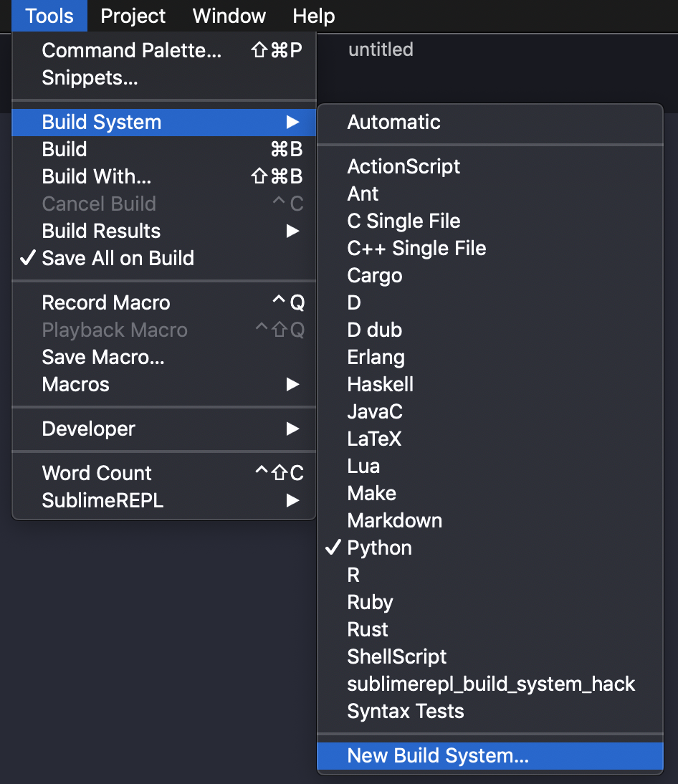The width and height of the screenshot is (678, 784).
Task: Open the Help menu
Action: pos(313,16)
